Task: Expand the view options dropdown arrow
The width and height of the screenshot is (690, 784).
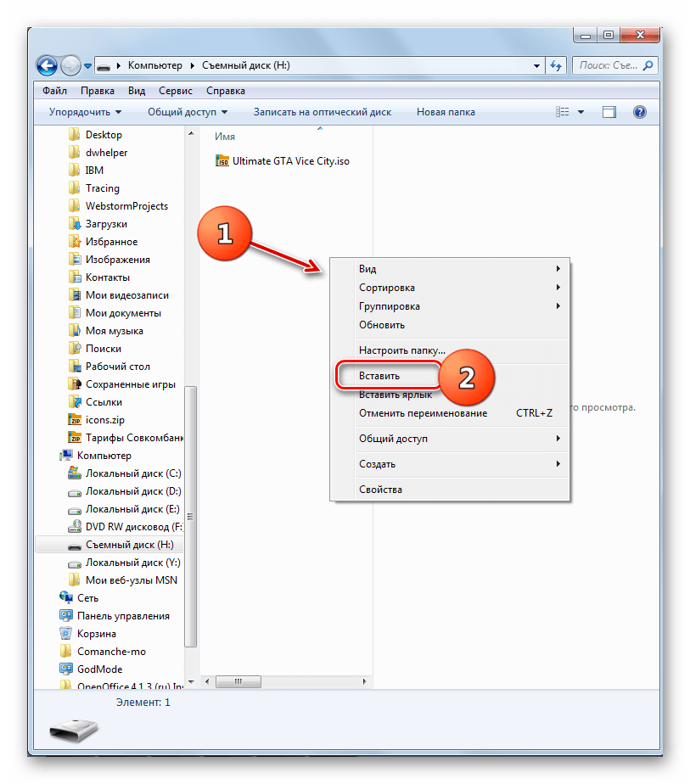Action: pos(581,112)
